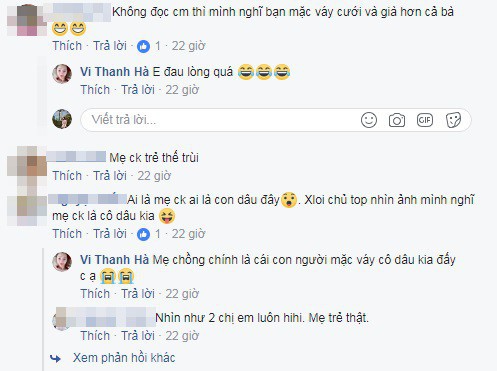
Task: Expand 'Xem phản hồi khác' replies
Action: [124, 358]
